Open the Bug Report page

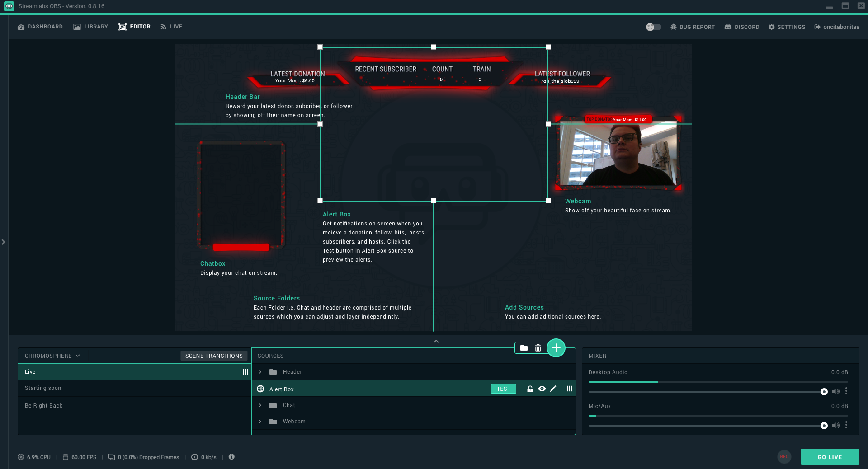pyautogui.click(x=693, y=27)
